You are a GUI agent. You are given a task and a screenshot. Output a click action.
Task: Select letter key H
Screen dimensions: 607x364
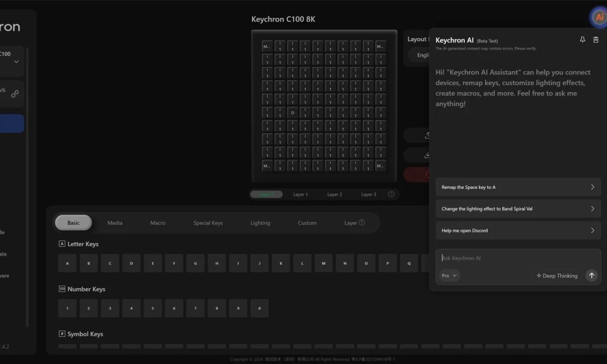pos(217,263)
